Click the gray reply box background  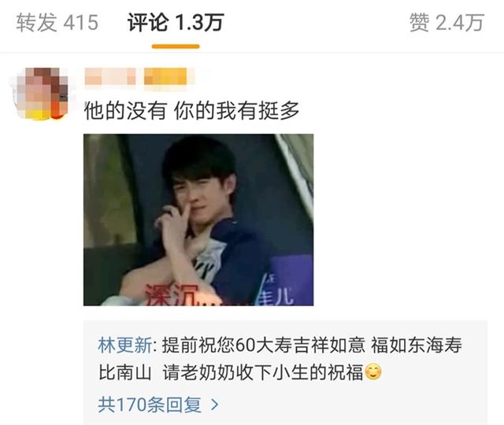(x=285, y=372)
